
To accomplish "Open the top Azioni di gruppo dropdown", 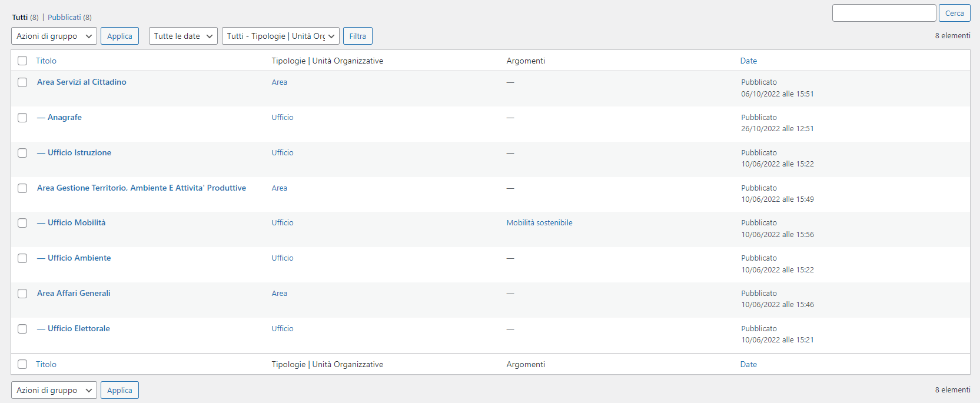I will (x=54, y=36).
